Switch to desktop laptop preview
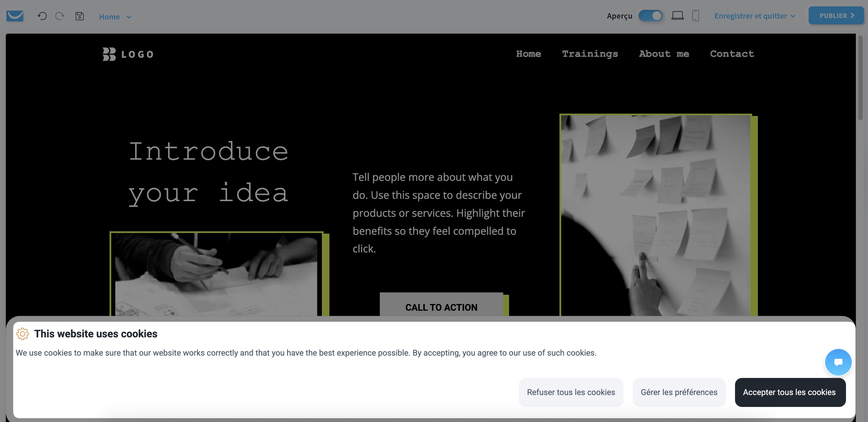 coord(677,15)
